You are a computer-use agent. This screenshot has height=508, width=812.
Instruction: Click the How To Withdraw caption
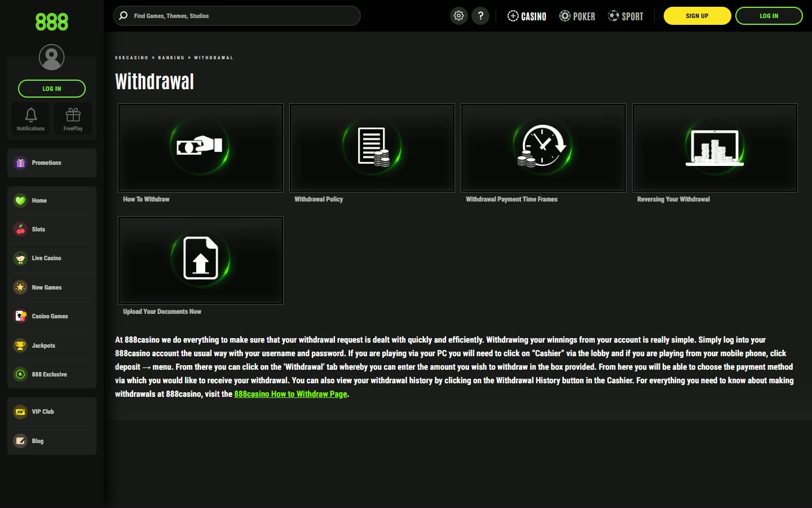pyautogui.click(x=146, y=199)
